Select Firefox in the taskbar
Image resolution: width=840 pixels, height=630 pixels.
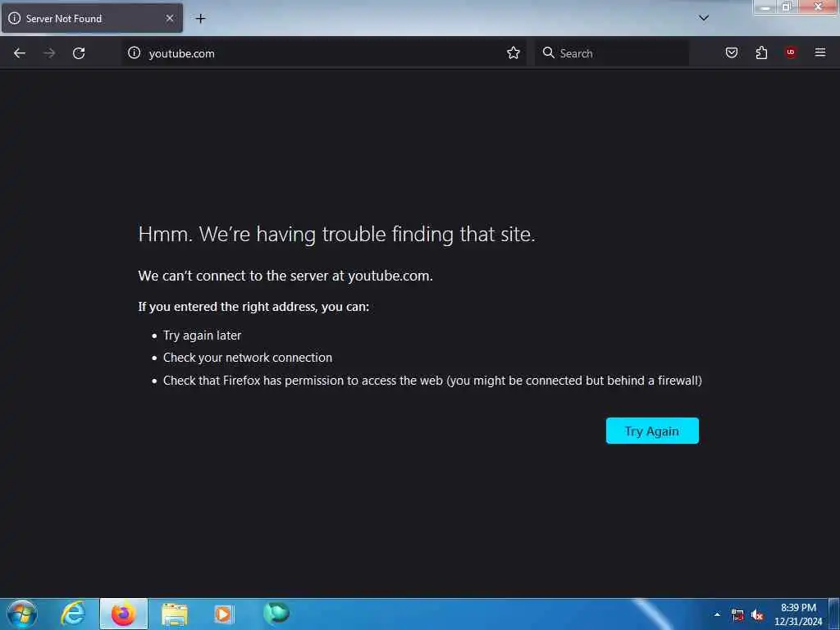tap(124, 614)
